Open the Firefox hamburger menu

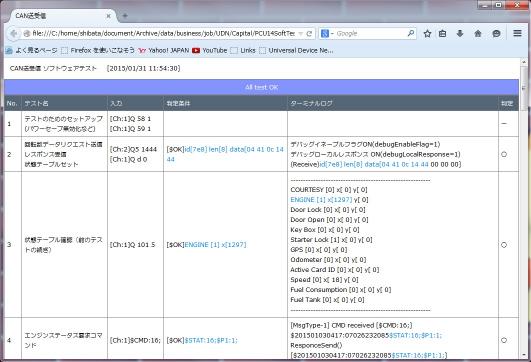click(x=517, y=33)
